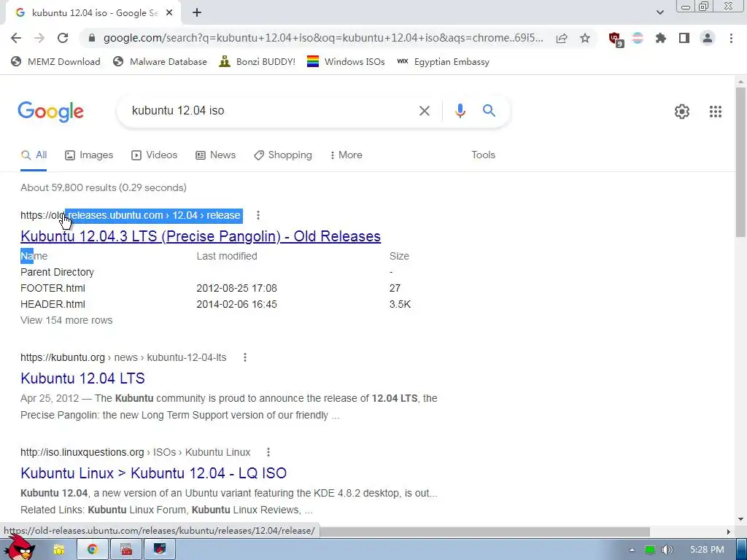Open Google quick settings gear

682,112
